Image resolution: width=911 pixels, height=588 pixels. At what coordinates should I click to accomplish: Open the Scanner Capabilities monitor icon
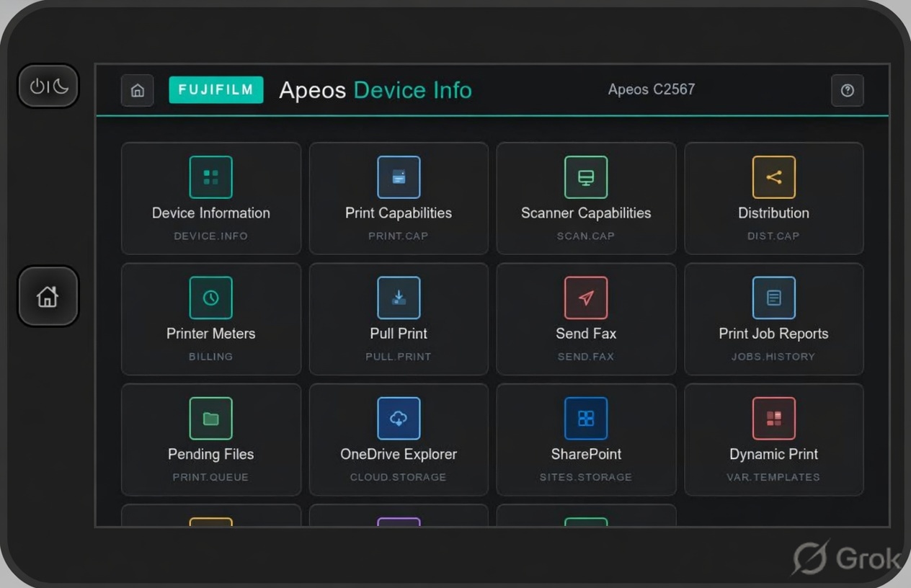[586, 177]
